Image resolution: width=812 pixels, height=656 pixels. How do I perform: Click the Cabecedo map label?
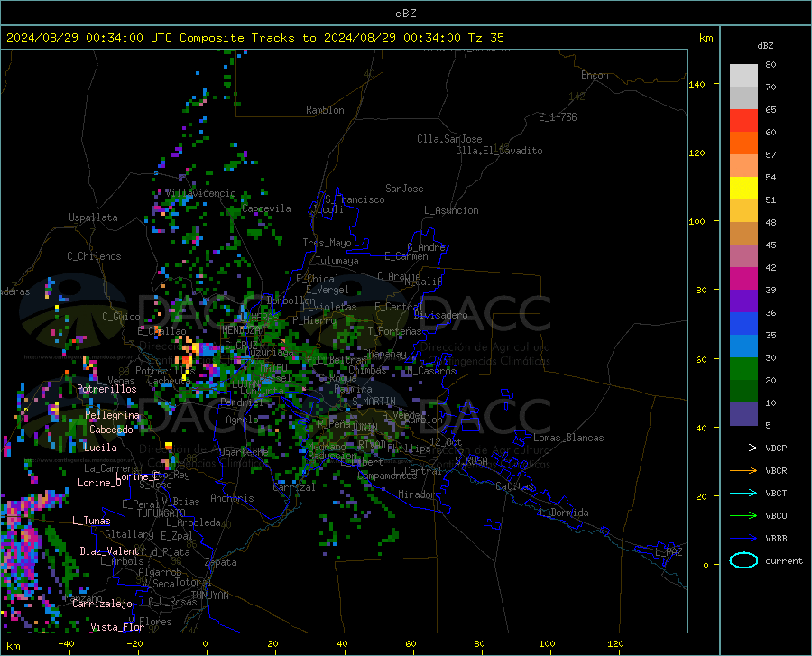click(x=111, y=430)
